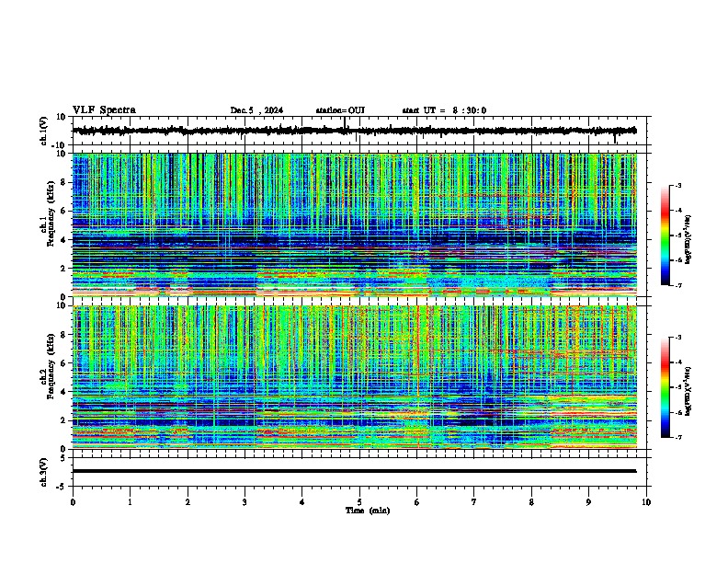Screen dimensions: 728x563
Task: Click the '8' kHz tick on ch.1 spectrogram
Action: click(x=63, y=182)
